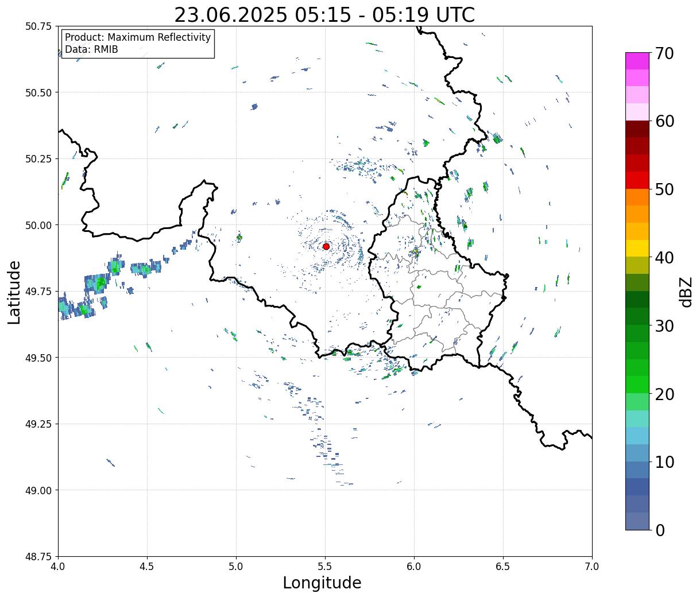Click the magenta swatch at top of colorbar
700x597 pixels.
[x=637, y=61]
